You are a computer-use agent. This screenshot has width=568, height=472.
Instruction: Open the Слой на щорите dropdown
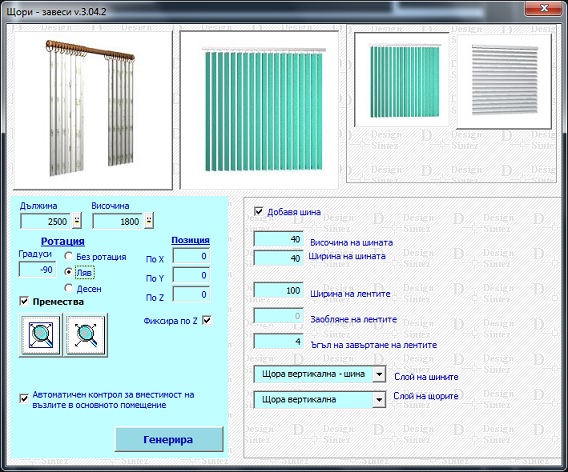379,400
